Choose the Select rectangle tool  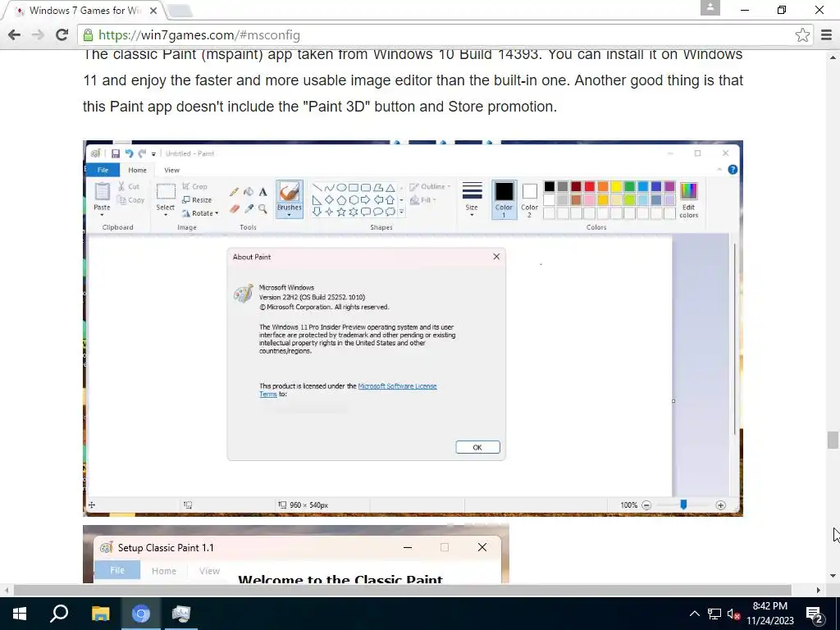[166, 191]
